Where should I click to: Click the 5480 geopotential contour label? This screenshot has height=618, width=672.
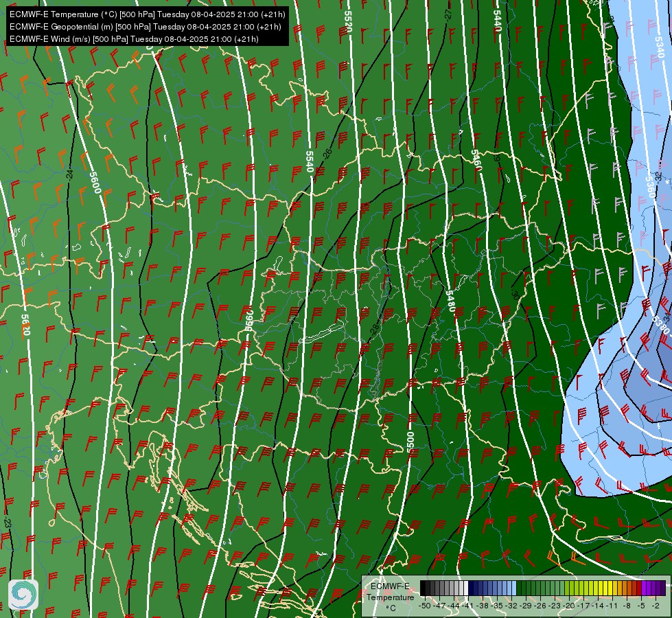450,301
